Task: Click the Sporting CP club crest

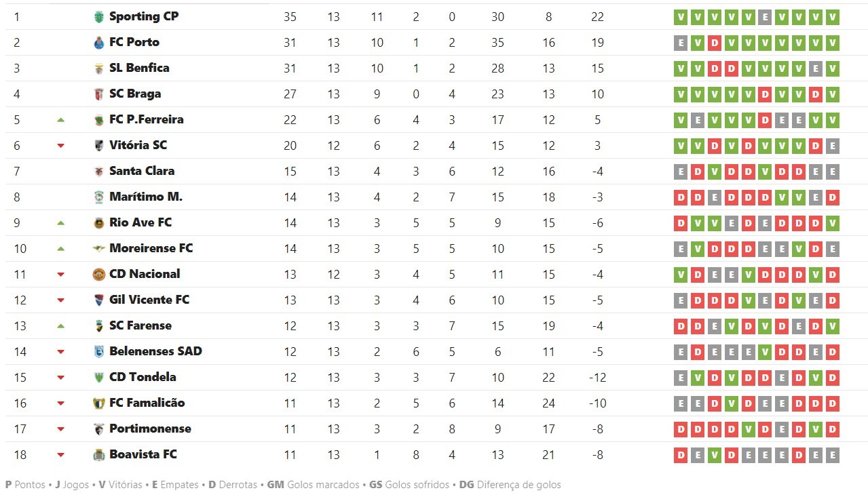Action: tap(100, 17)
